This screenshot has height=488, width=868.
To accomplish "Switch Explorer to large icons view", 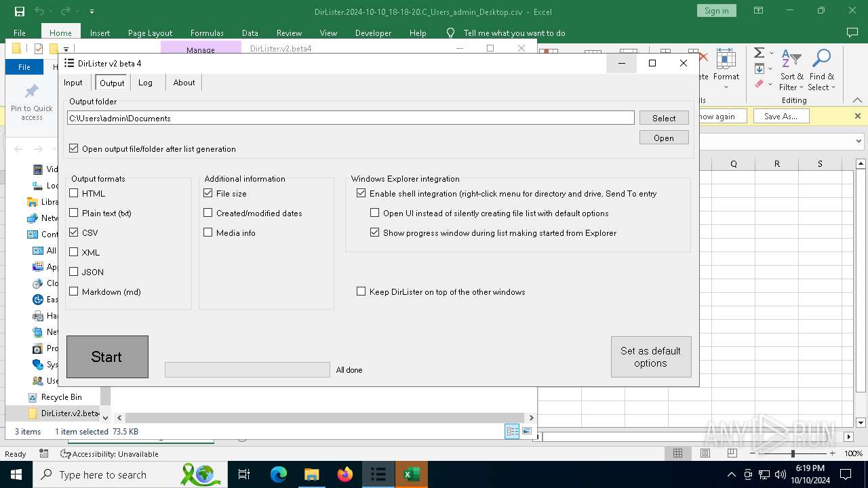I will click(527, 431).
